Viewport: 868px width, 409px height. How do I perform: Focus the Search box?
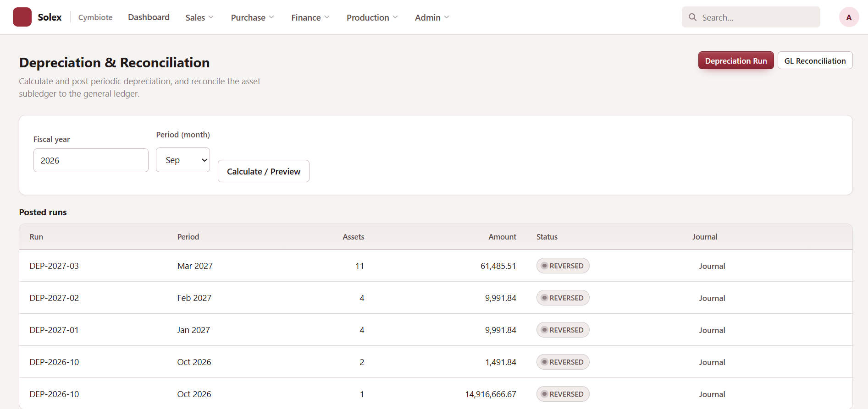coord(751,17)
